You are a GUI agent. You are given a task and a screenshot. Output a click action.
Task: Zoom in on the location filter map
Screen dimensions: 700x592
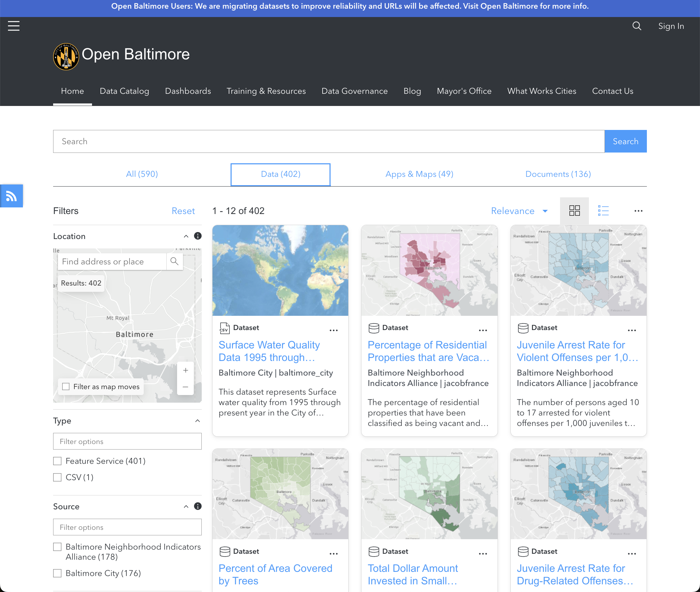pos(185,370)
